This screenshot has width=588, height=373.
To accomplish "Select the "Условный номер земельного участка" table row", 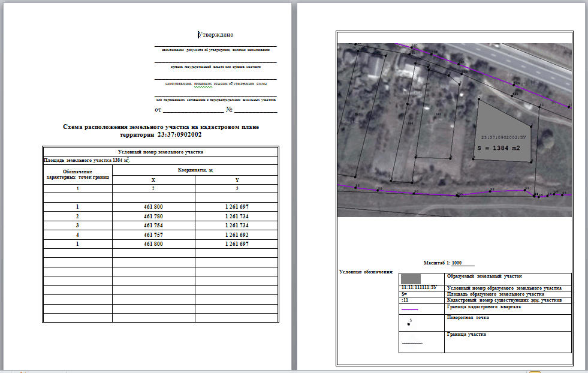I will pyautogui.click(x=161, y=152).
